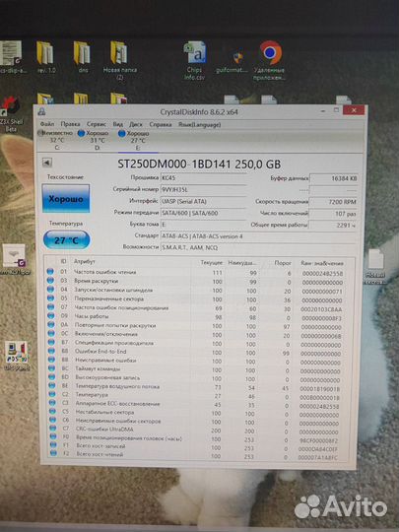Select the Часы работы attribute text
Viewport: 399px width, 532px height.
(92, 316)
